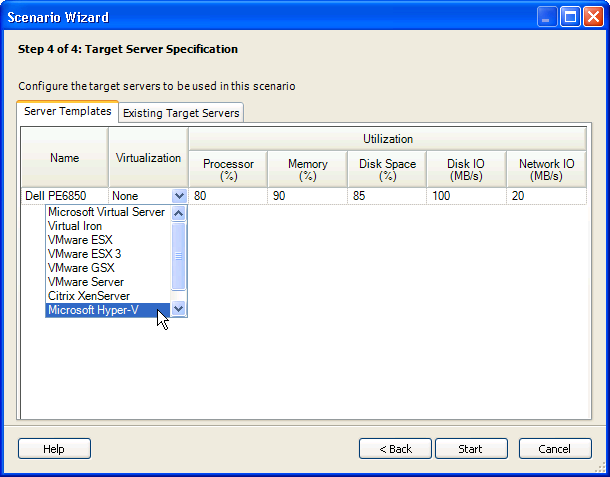Cancel the Scenario Wizard

(x=555, y=449)
